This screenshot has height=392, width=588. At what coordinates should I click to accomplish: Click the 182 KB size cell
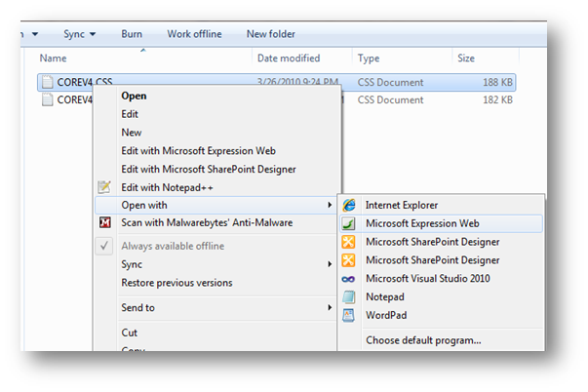pyautogui.click(x=497, y=99)
